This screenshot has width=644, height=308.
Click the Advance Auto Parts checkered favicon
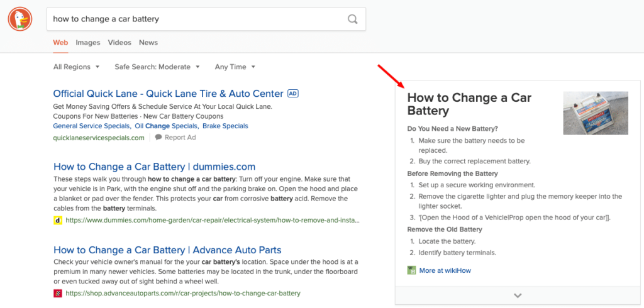pos(58,293)
